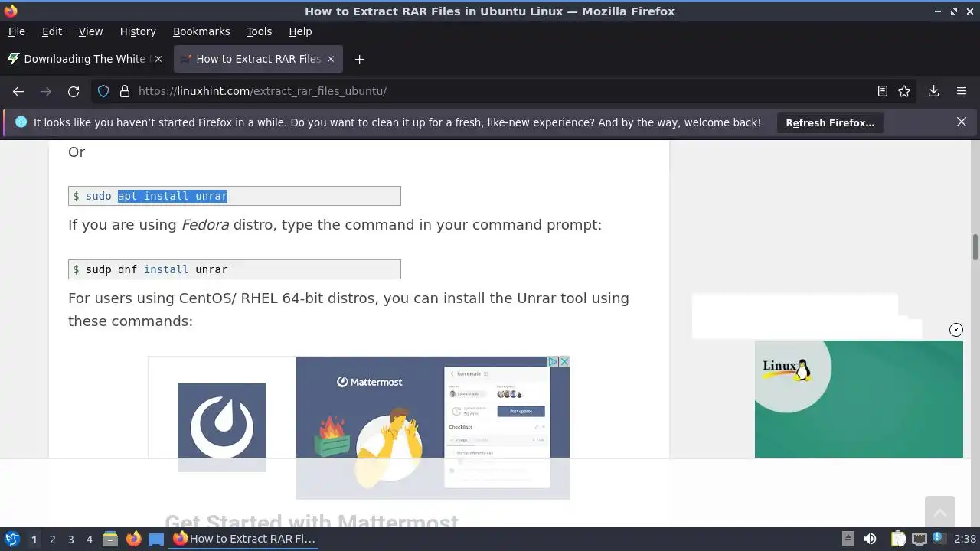The width and height of the screenshot is (980, 551).
Task: Close the Mattermost ad with X icon
Action: 564,361
